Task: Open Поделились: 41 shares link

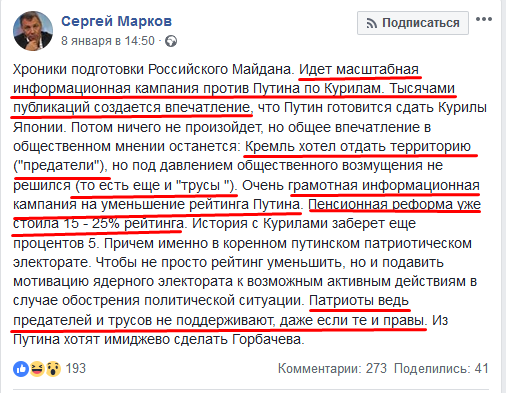Action: pyautogui.click(x=441, y=369)
